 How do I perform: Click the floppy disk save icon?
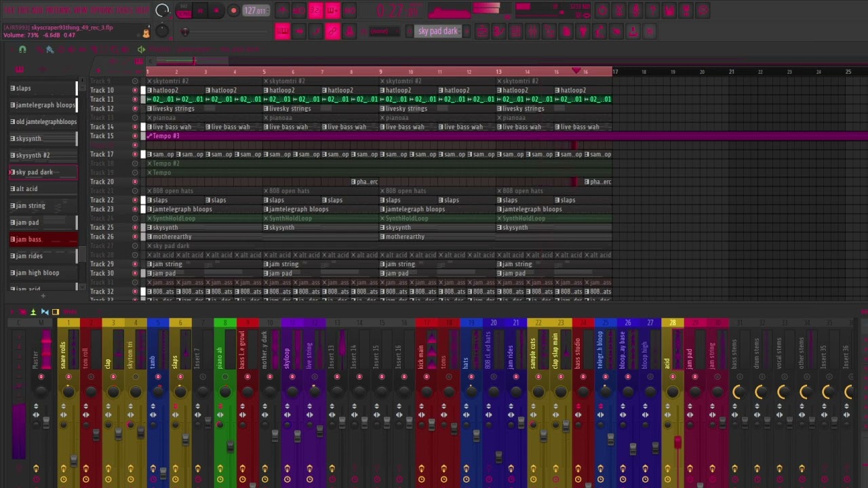point(669,10)
